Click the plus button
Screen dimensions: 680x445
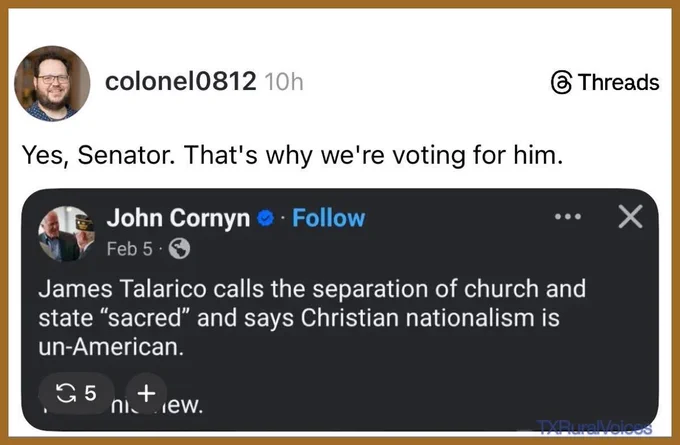(x=147, y=393)
